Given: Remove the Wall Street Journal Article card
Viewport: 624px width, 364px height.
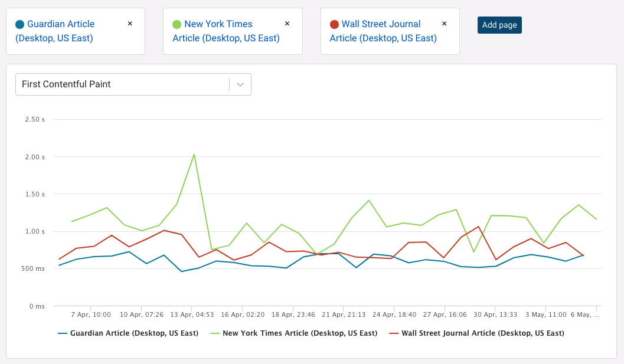Looking at the screenshot, I should point(444,24).
